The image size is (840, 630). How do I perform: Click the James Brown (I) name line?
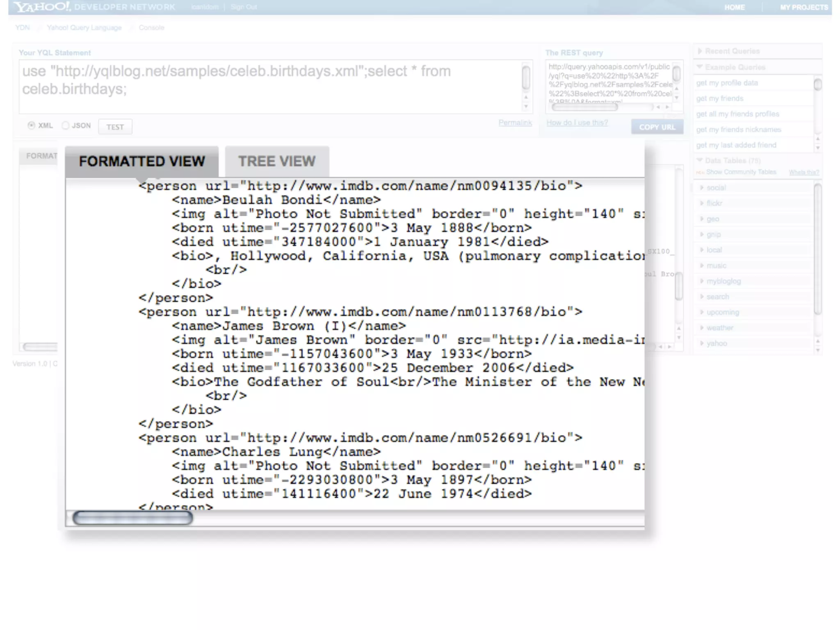pyautogui.click(x=289, y=326)
